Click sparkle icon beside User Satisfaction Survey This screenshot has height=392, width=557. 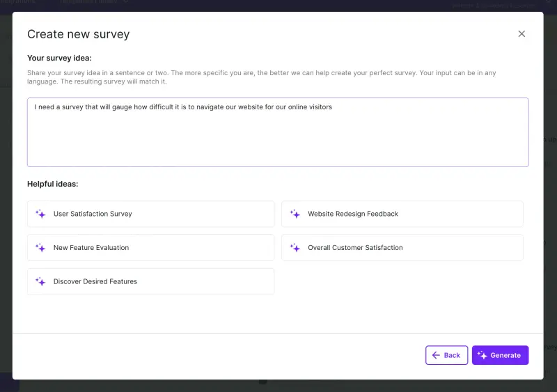pos(40,214)
